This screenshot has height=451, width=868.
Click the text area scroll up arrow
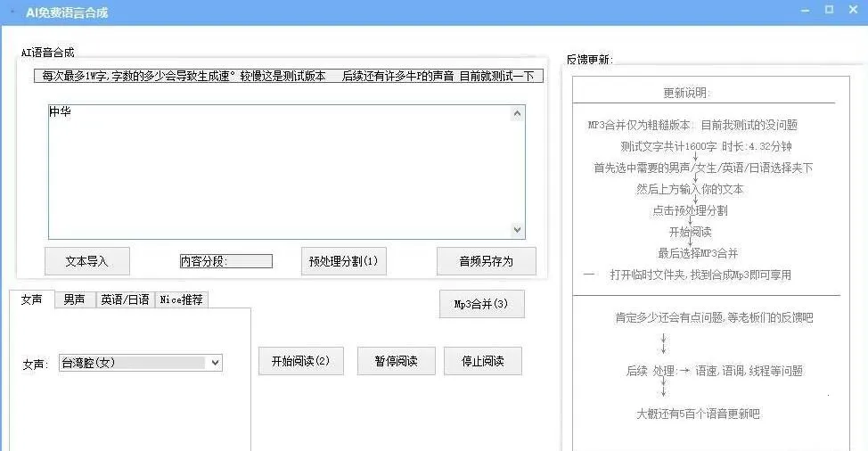[x=518, y=113]
